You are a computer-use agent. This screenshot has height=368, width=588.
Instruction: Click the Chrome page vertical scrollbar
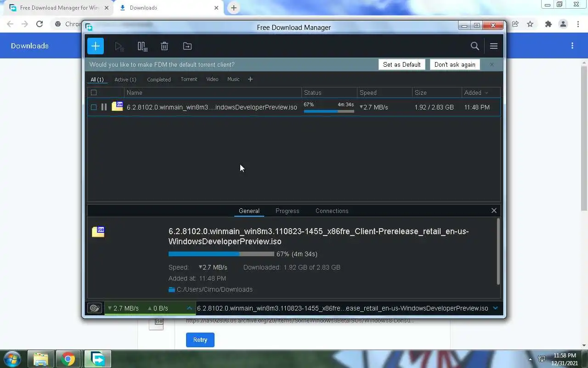tap(584, 138)
